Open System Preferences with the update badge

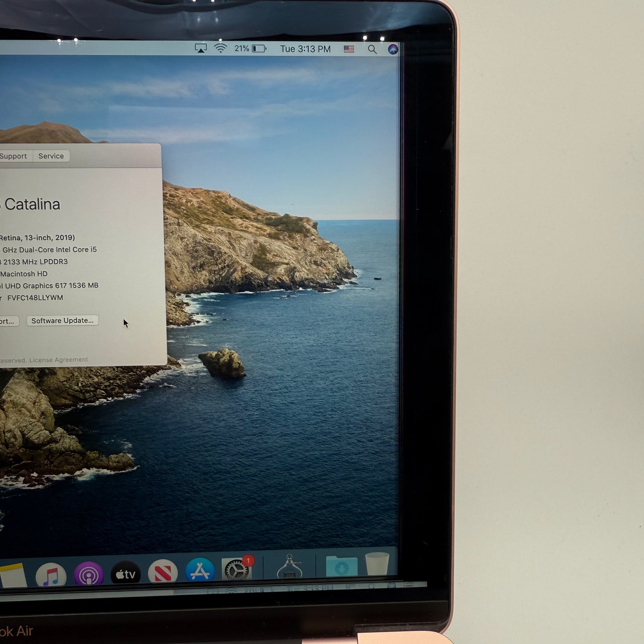coord(237,570)
